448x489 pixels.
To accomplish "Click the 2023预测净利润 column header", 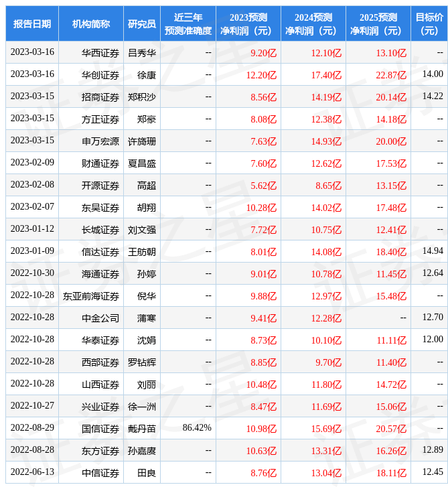I will (248, 24).
